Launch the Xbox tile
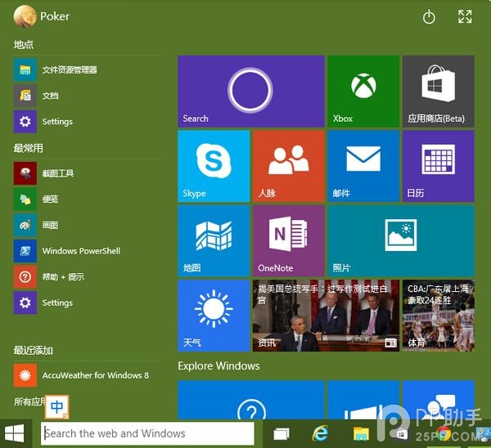The image size is (491, 448). 363,91
